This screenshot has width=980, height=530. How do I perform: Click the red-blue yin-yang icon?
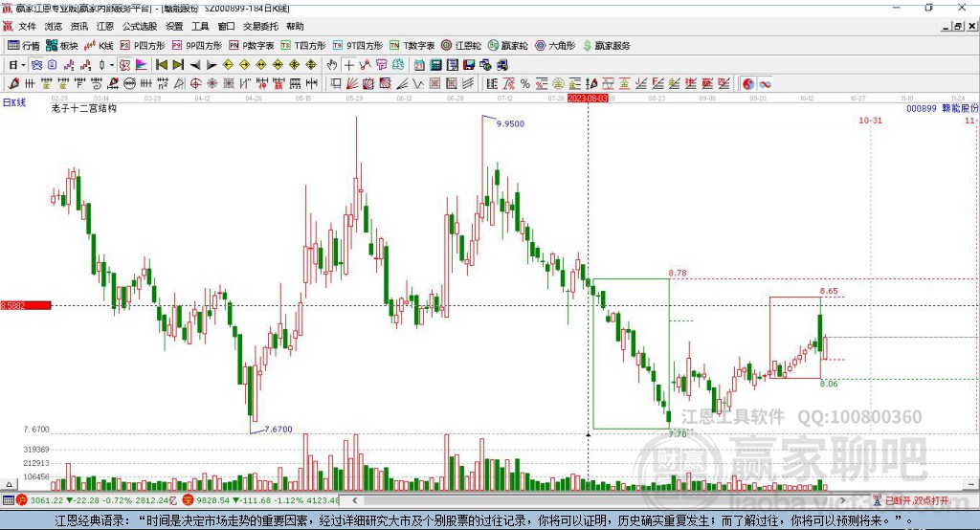click(x=748, y=84)
